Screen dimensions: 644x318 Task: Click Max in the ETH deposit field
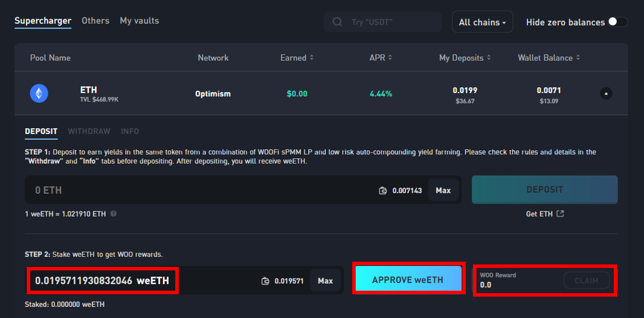click(443, 191)
